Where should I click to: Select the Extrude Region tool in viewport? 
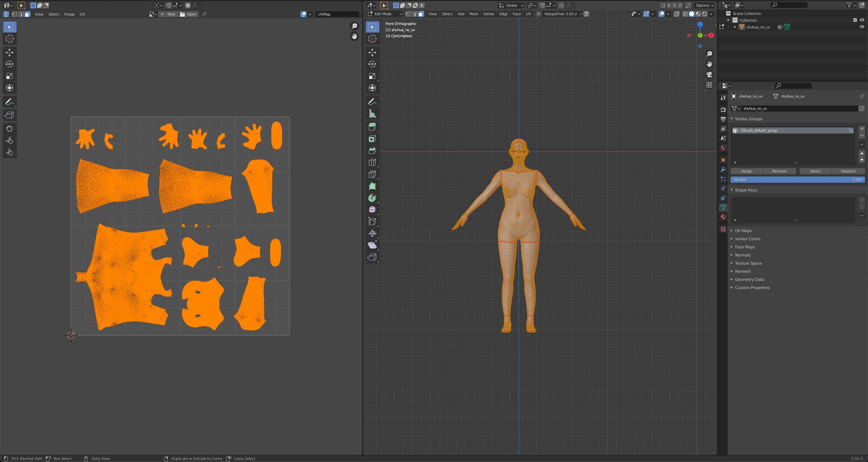pos(372,127)
